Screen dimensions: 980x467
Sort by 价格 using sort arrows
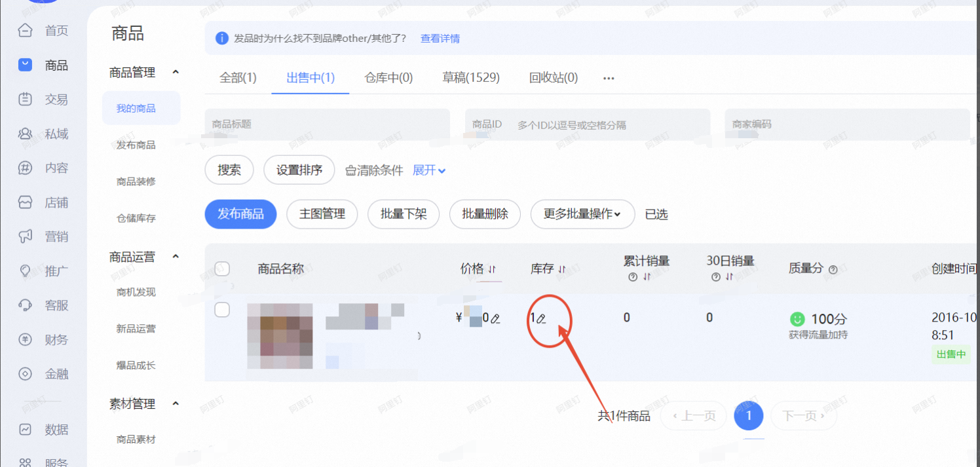(492, 269)
